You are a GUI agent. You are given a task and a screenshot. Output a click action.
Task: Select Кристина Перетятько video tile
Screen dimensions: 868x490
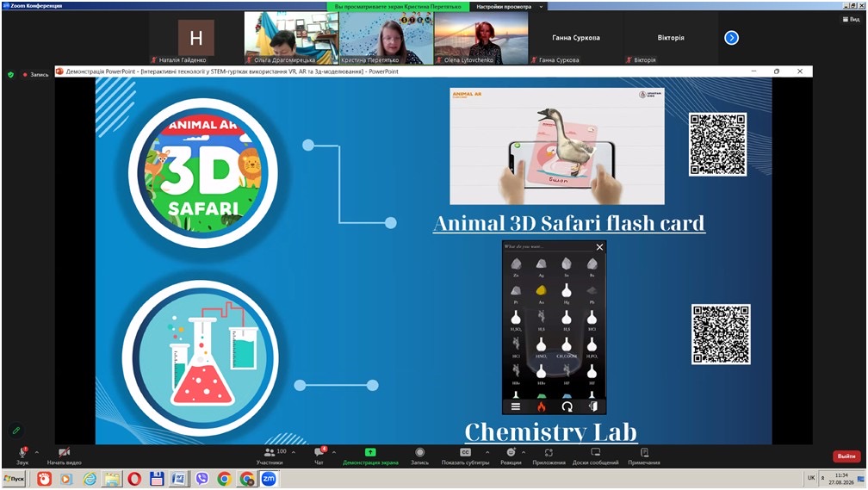pyautogui.click(x=387, y=38)
